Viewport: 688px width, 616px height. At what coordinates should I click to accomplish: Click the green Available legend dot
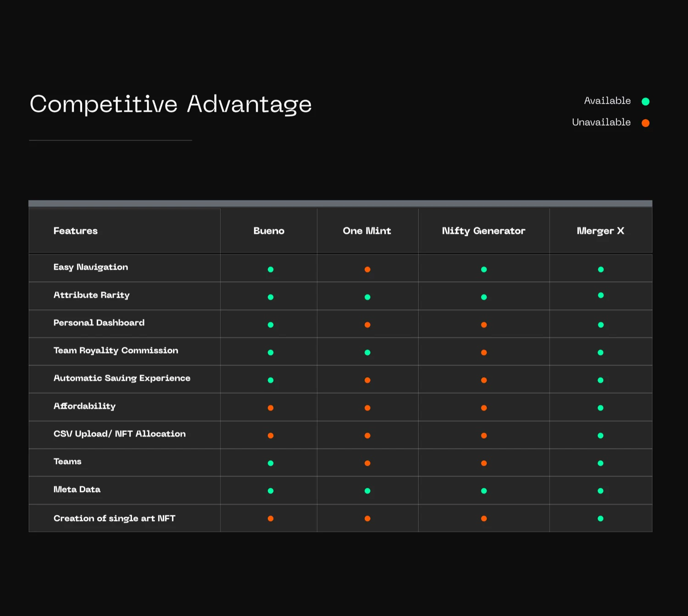(x=645, y=101)
